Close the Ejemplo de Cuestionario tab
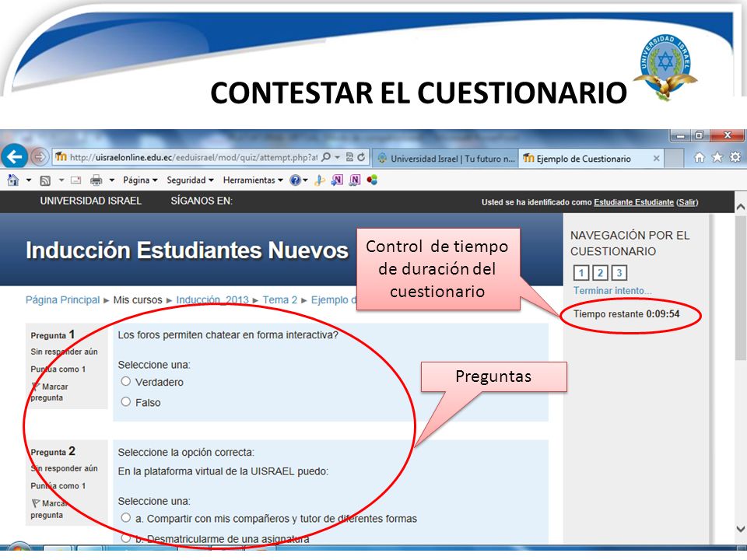The width and height of the screenshot is (747, 560). click(656, 159)
